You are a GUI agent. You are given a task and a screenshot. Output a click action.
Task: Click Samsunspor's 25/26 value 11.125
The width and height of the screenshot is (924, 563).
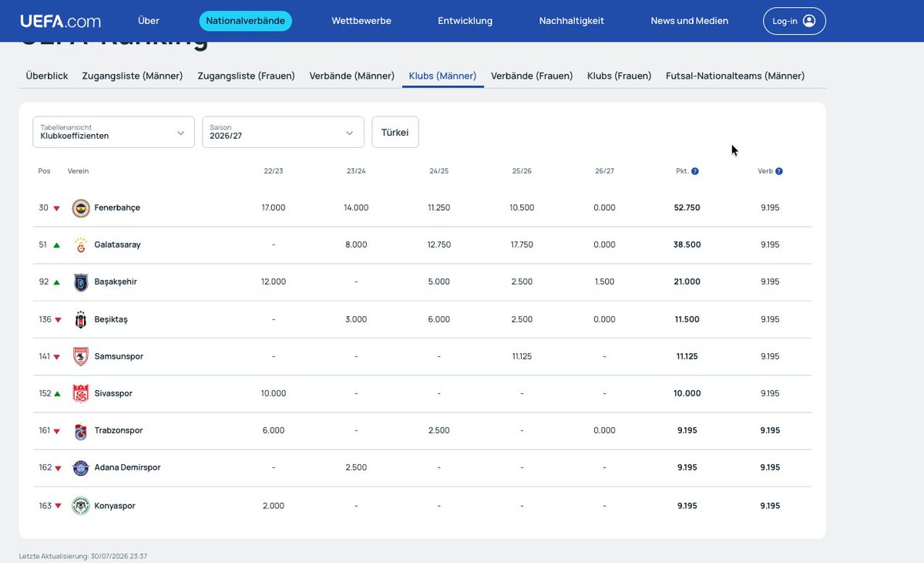tap(522, 356)
